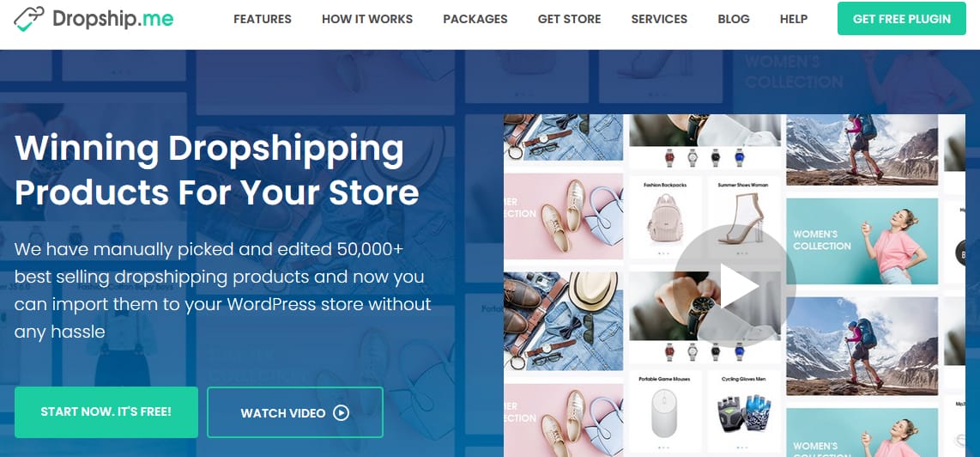Click the play circle icon in Watch Video
The width and height of the screenshot is (980, 457).
(341, 412)
